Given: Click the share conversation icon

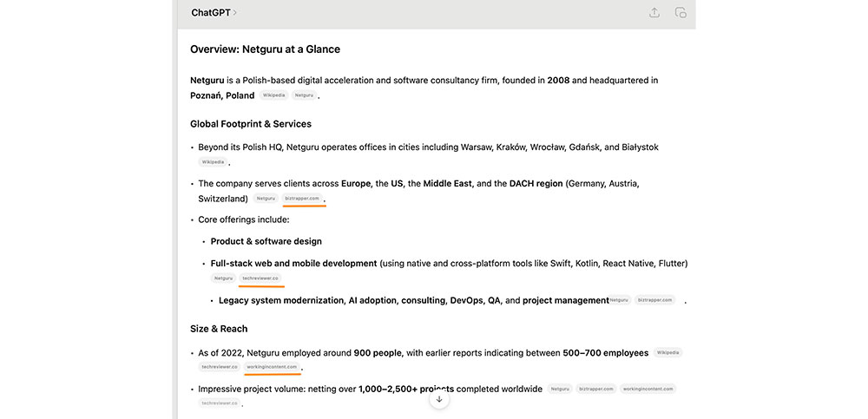Looking at the screenshot, I should point(654,13).
